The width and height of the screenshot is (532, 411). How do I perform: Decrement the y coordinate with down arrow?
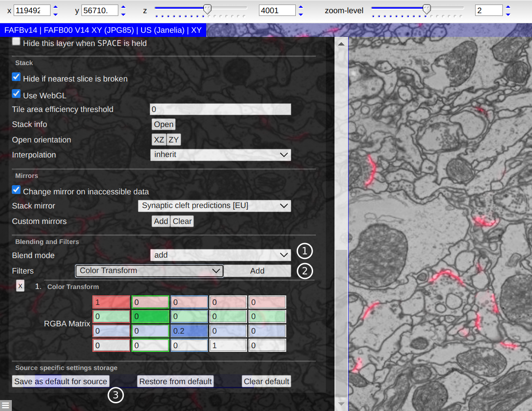(123, 14)
